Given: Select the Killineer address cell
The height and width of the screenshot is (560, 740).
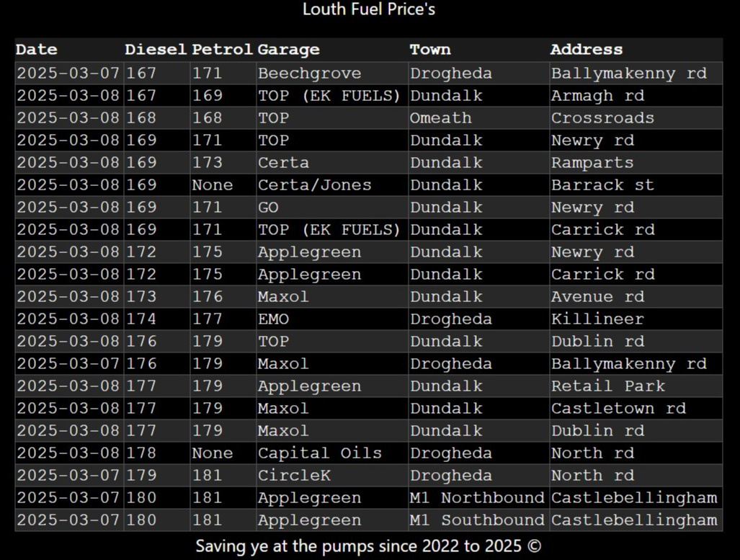Looking at the screenshot, I should 636,319.
